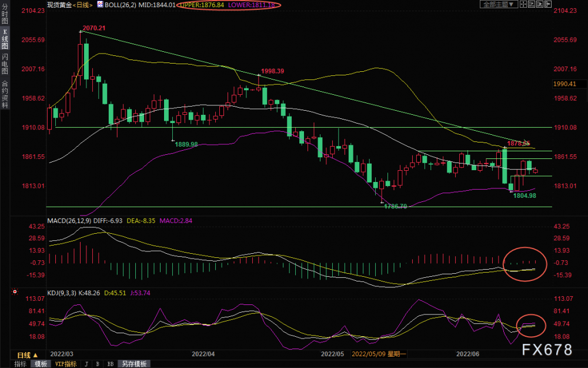Select the 模板 bottom tab

(41, 364)
